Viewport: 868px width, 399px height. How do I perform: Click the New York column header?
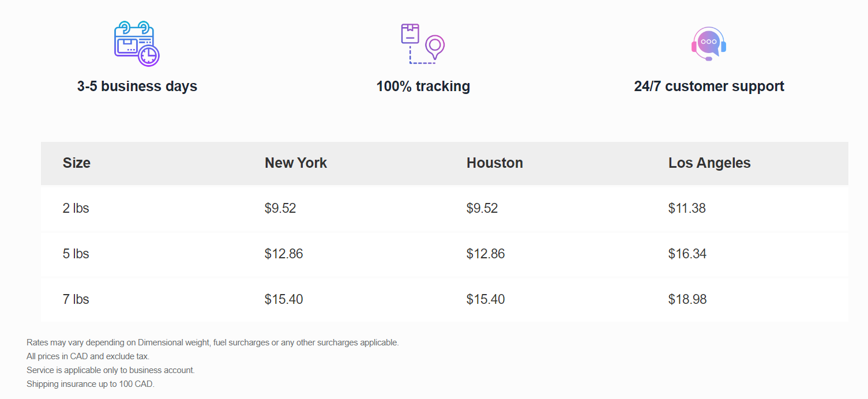[x=296, y=163]
